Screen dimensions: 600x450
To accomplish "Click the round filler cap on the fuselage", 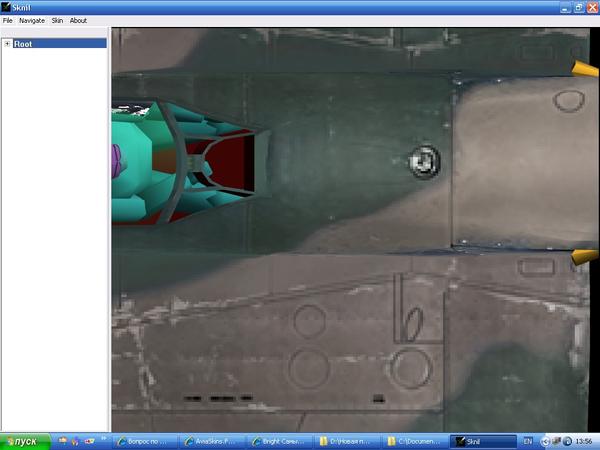I will [x=424, y=161].
